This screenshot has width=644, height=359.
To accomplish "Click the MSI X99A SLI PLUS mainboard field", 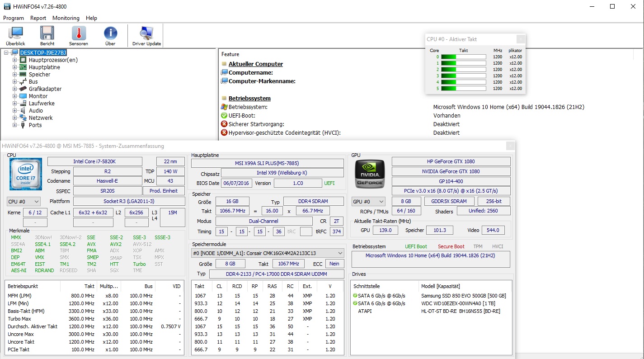I will [267, 163].
